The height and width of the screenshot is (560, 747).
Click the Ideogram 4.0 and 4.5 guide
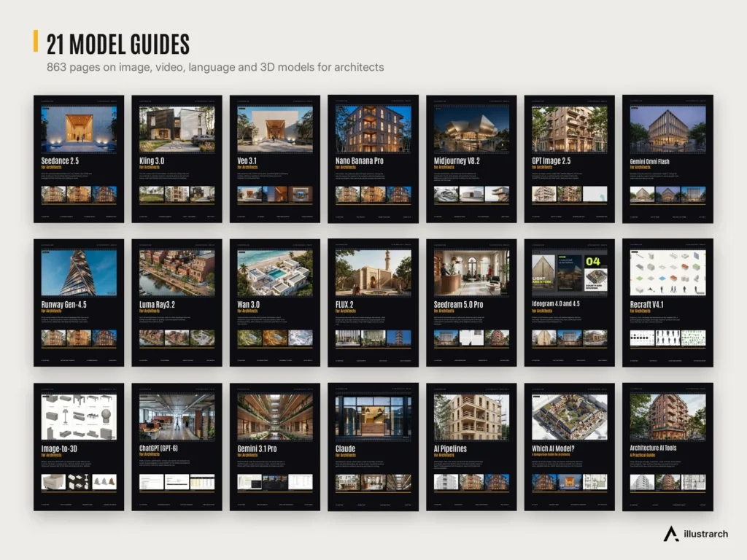(x=569, y=303)
